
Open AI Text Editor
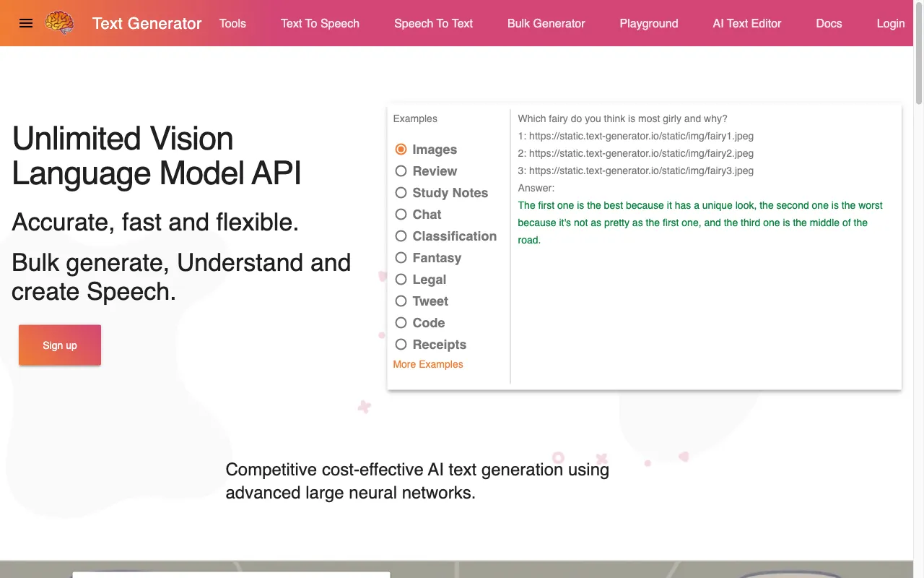(x=747, y=23)
